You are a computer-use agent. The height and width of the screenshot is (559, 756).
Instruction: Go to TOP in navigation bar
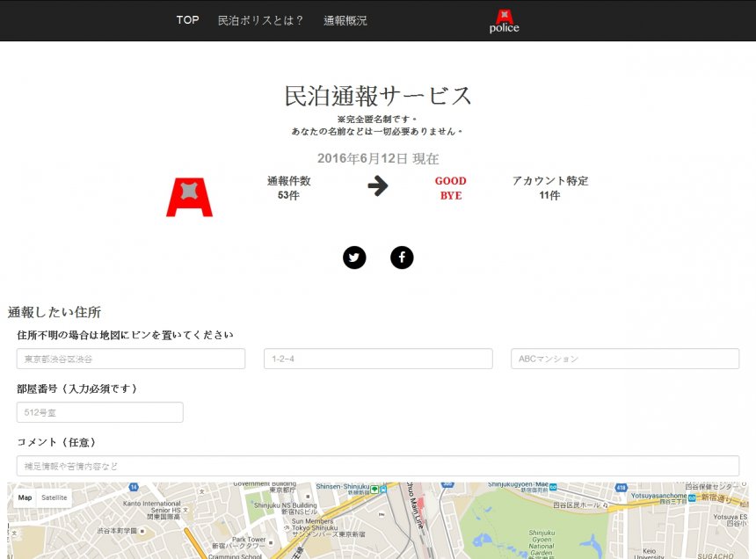pos(187,20)
